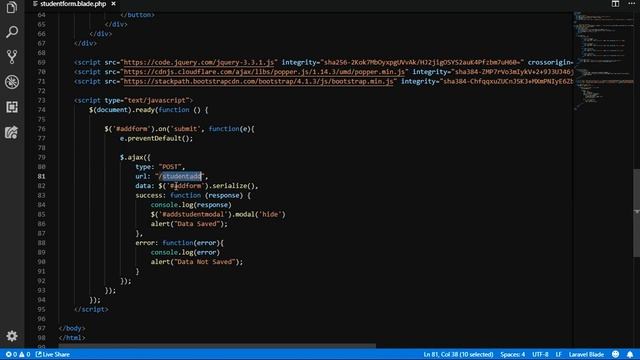
Task: Select the Laravel Blade language mode
Action: [x=586, y=354]
